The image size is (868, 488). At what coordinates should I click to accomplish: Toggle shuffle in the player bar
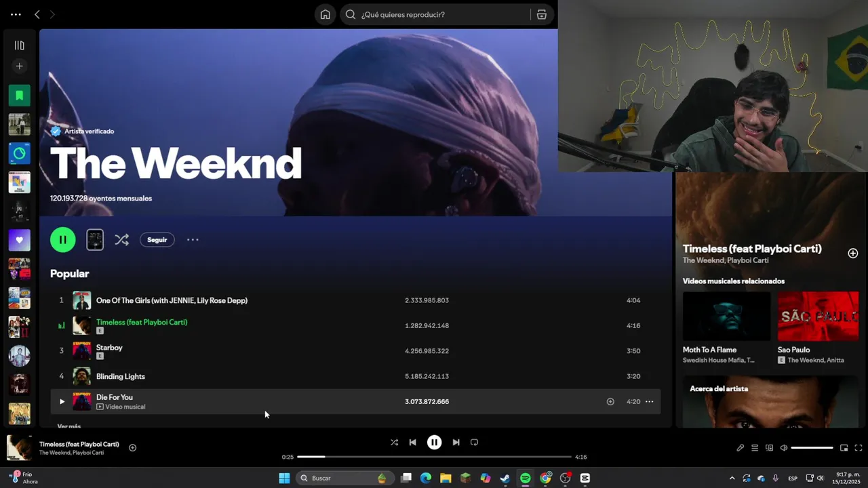coord(394,442)
